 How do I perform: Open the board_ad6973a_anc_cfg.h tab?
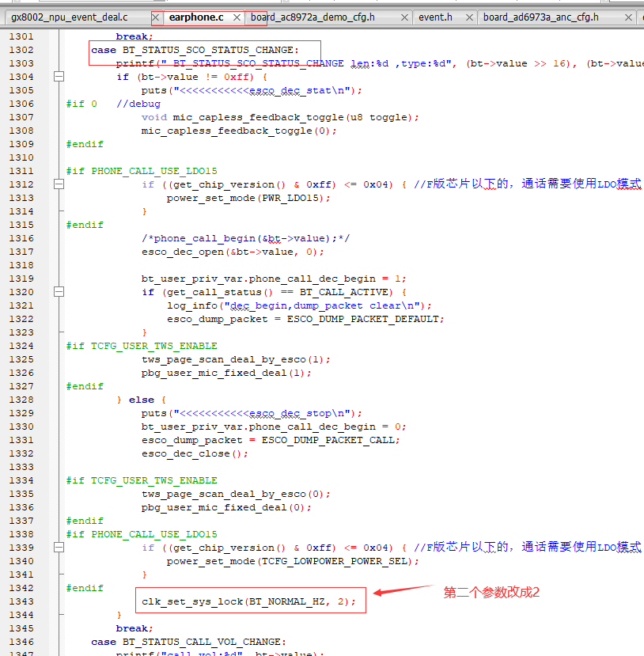(540, 17)
